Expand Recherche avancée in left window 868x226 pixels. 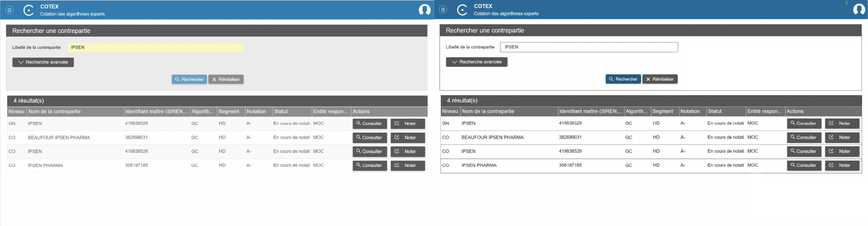click(x=43, y=62)
